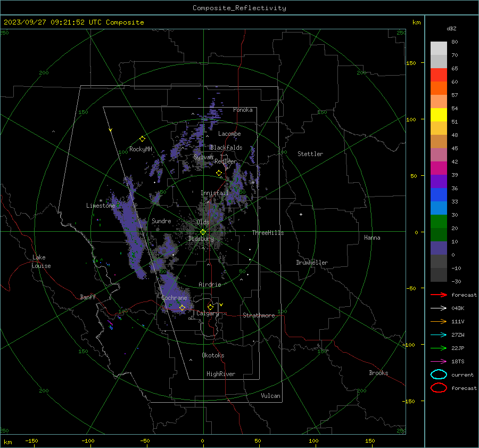Click the 2023/09/27 09:21:52 UTC timestamp
Viewport: 479px width, 448px height.
pyautogui.click(x=48, y=22)
